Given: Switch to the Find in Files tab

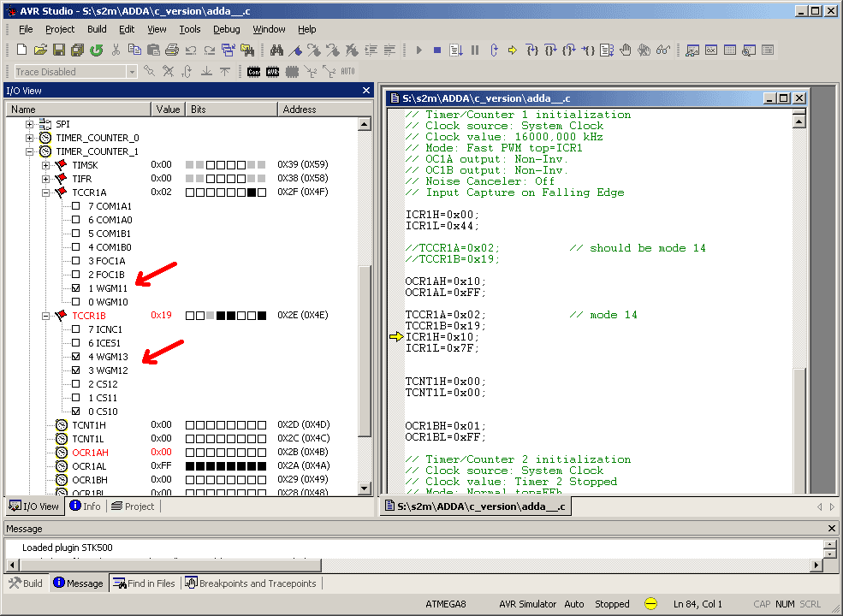Looking at the screenshot, I should [144, 583].
